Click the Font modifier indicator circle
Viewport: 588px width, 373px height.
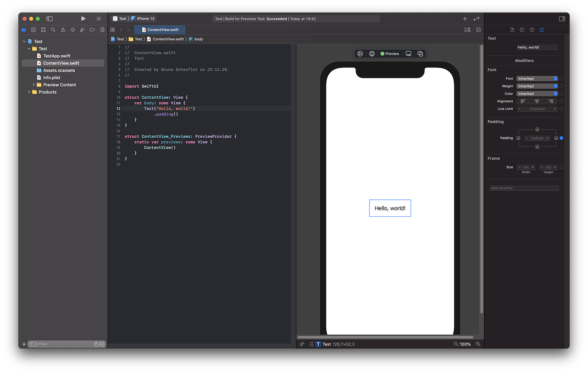[x=561, y=79]
